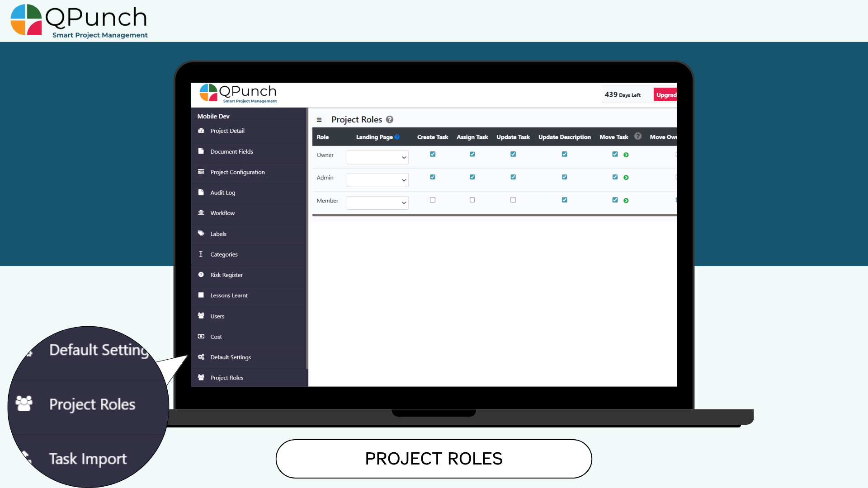868x488 pixels.
Task: Click the Update Description column header
Action: pyautogui.click(x=564, y=137)
